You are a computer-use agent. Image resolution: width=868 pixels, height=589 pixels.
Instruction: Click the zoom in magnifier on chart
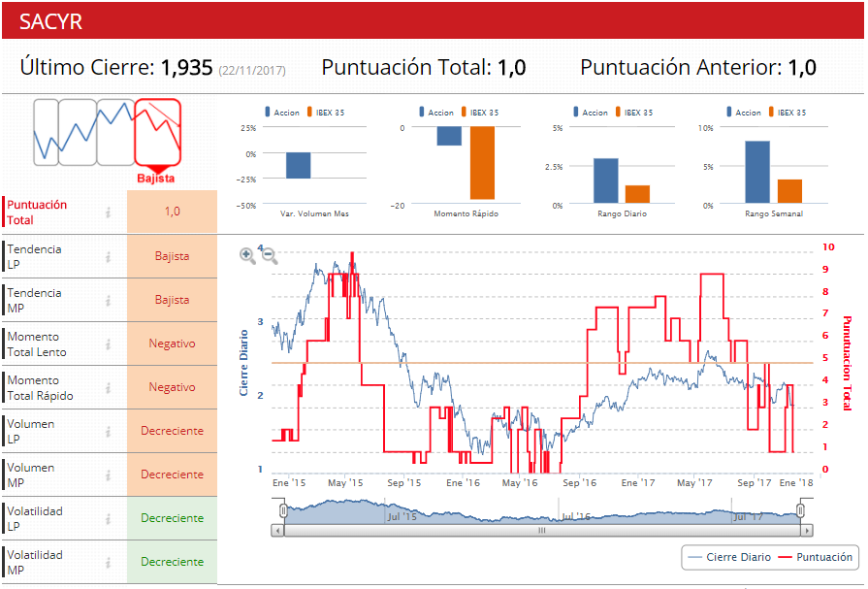(247, 256)
